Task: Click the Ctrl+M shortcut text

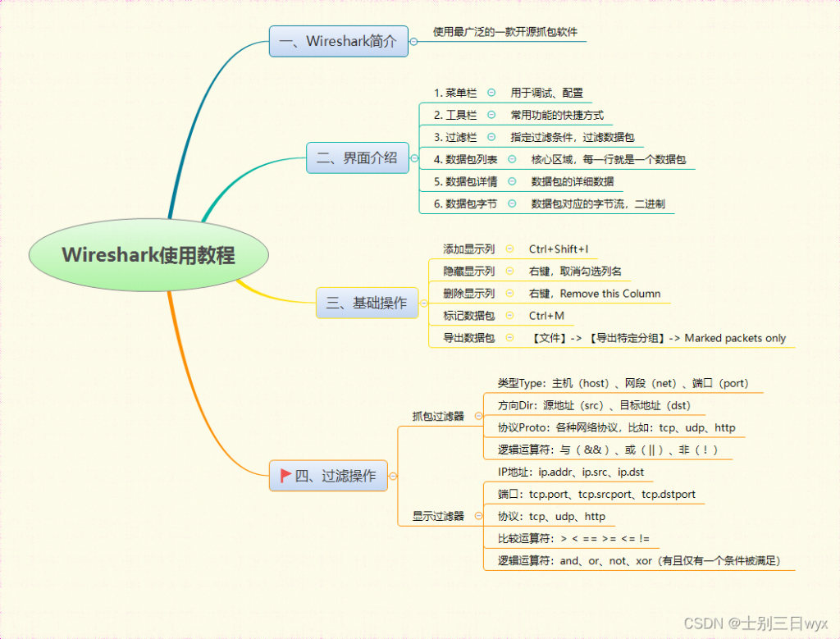Action: point(546,316)
